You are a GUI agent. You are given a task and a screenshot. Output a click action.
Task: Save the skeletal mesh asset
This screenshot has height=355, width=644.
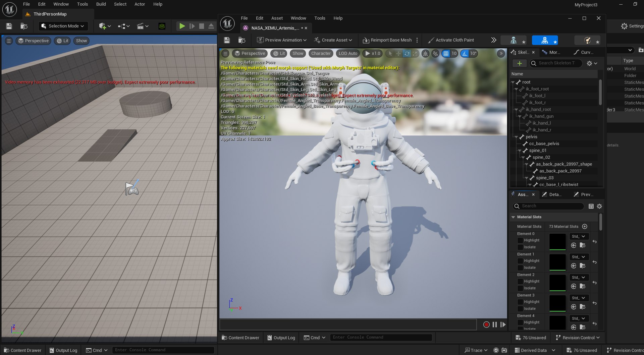(227, 40)
